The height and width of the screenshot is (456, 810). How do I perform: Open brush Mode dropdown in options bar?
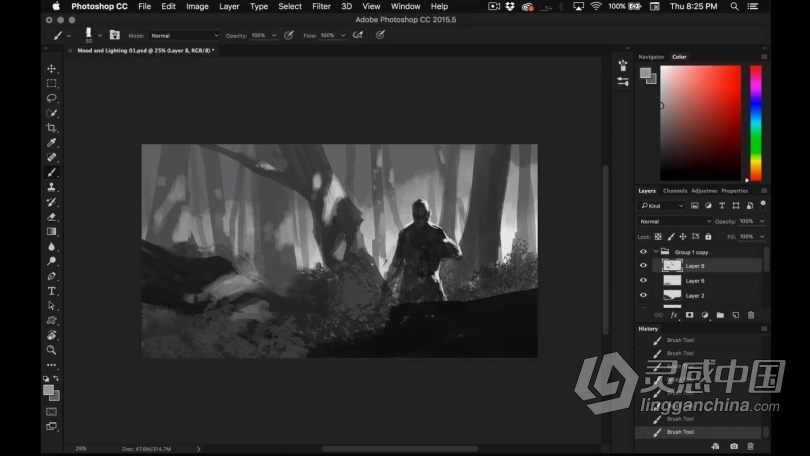tap(184, 36)
